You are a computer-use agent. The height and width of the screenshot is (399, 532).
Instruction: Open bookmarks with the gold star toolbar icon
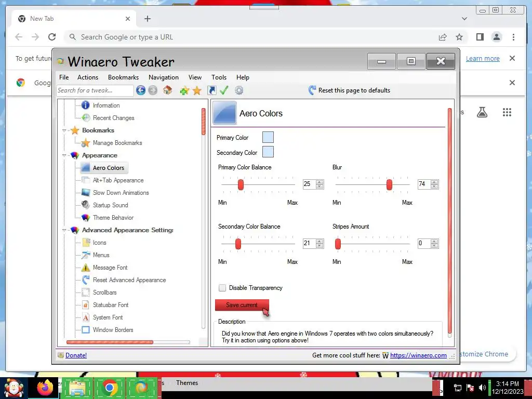[197, 90]
